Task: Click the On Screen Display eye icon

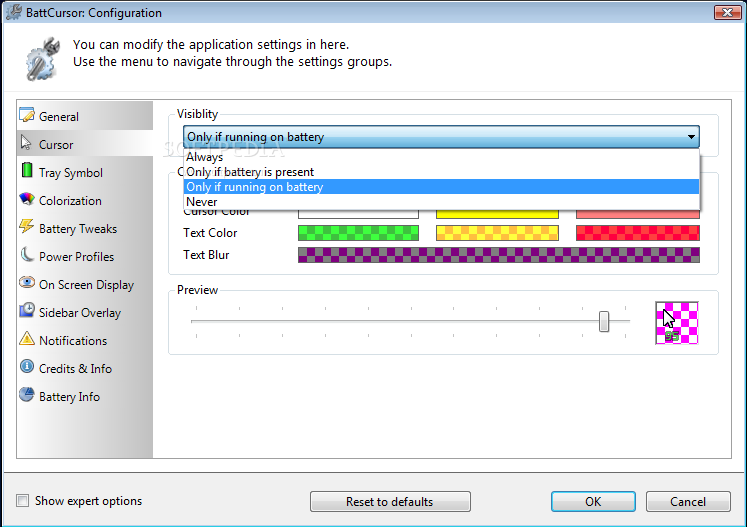Action: 27,282
